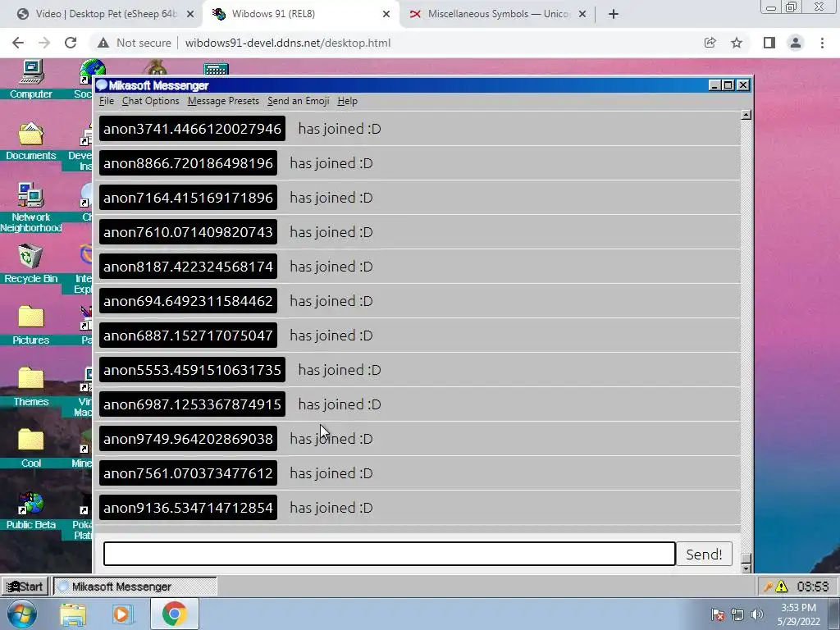The width and height of the screenshot is (840, 630).
Task: Click the Windows clock 3:53 PM
Action: tap(798, 614)
